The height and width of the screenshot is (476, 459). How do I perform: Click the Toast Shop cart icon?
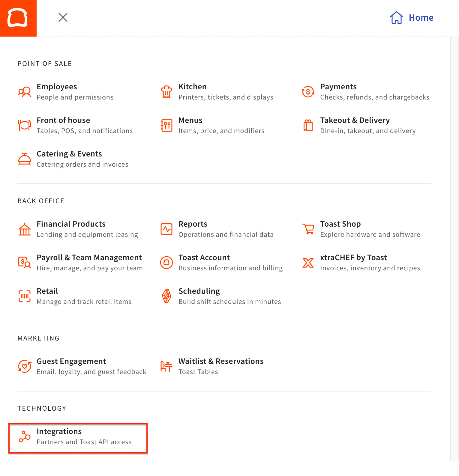308,229
